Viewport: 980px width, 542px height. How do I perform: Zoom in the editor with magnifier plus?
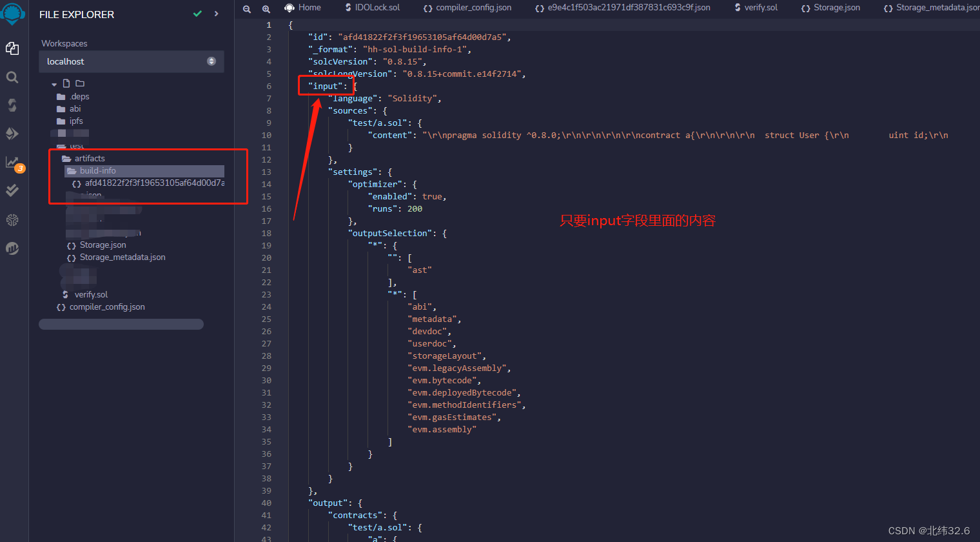coord(266,9)
